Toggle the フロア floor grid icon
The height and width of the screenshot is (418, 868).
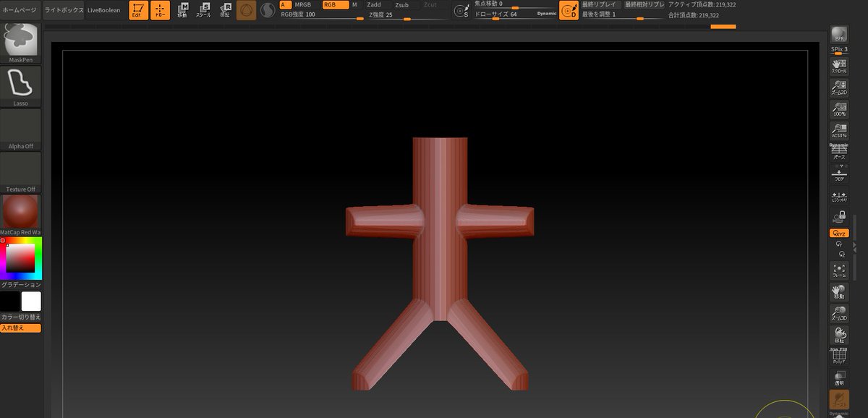[839, 174]
